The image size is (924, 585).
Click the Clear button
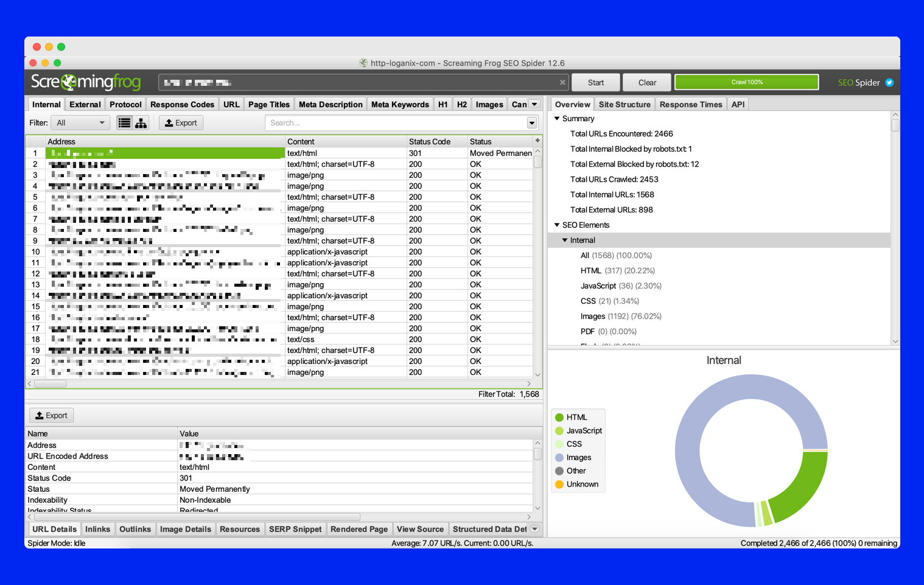click(x=647, y=83)
